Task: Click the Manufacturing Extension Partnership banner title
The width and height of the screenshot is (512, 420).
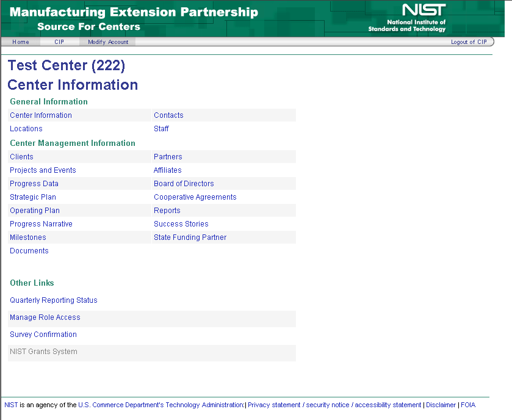Action: tap(134, 12)
